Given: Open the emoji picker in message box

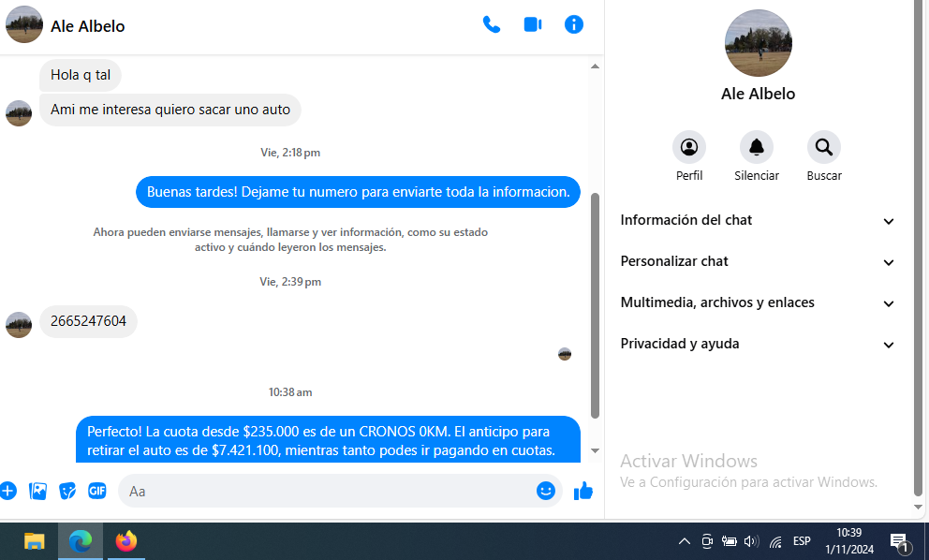Looking at the screenshot, I should coord(546,491).
